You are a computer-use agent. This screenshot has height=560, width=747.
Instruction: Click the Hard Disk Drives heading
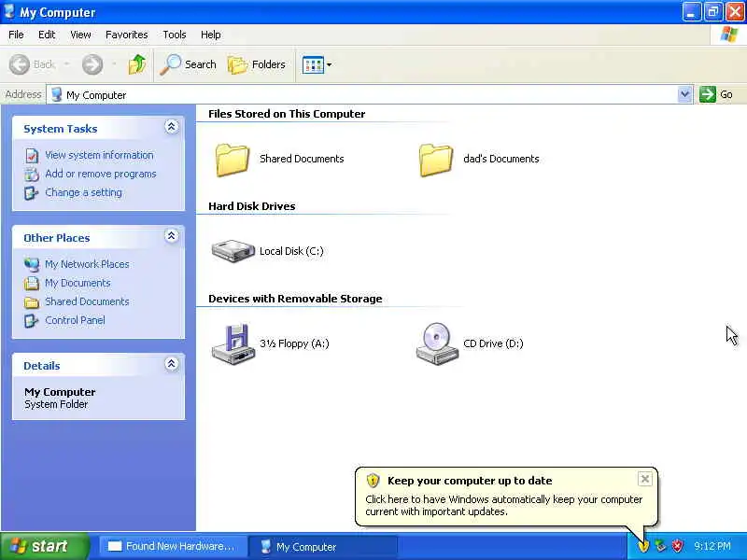[x=251, y=206]
